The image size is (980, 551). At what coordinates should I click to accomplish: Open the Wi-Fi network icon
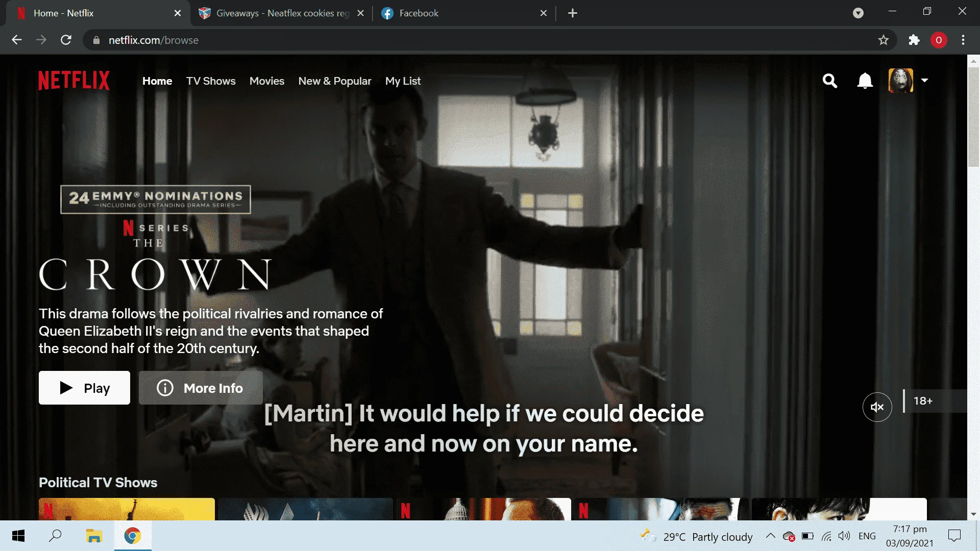tap(826, 536)
